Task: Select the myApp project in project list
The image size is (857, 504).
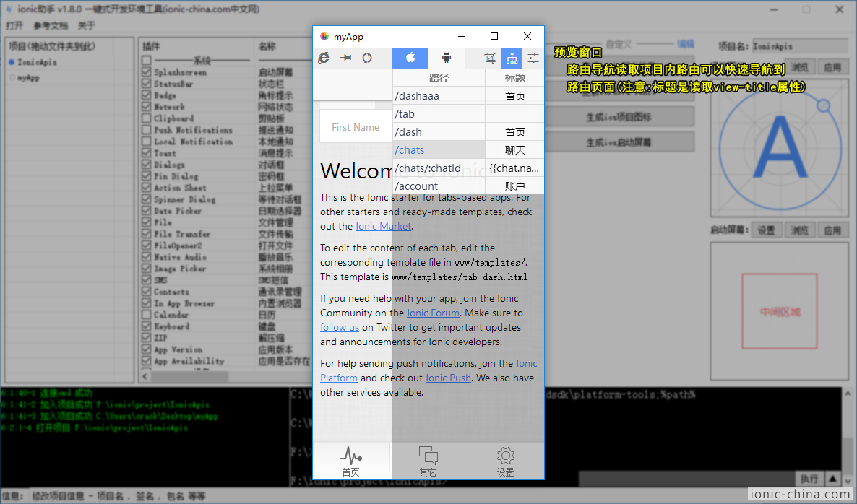Action: pos(28,77)
